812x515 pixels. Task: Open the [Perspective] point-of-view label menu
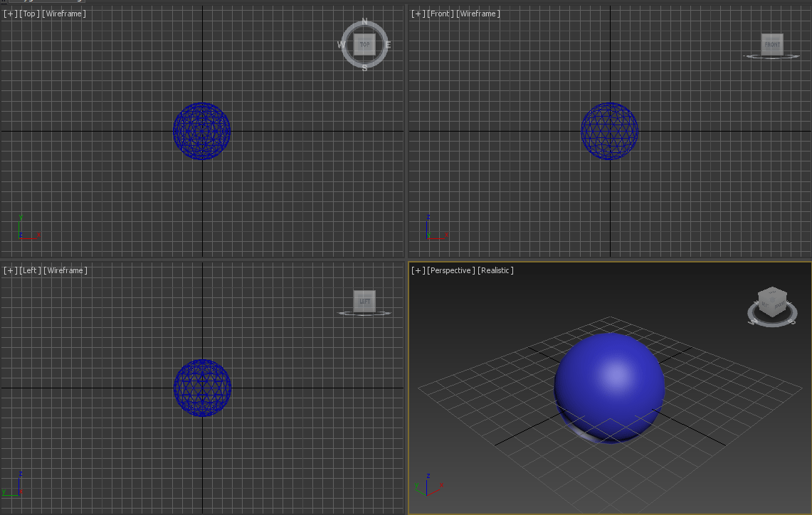(x=451, y=270)
